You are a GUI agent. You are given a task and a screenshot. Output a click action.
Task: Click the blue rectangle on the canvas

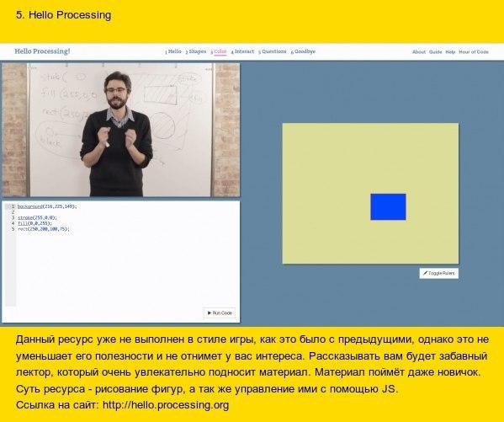coord(388,207)
